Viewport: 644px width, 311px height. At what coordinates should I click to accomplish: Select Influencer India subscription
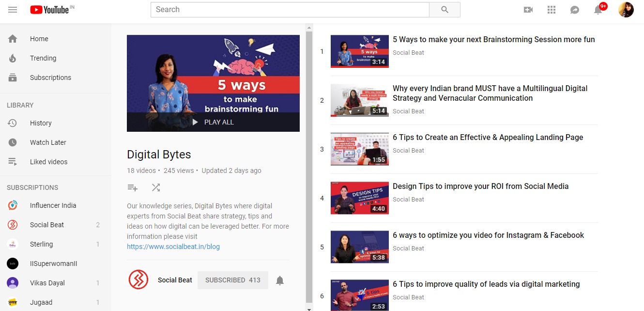[x=56, y=205]
